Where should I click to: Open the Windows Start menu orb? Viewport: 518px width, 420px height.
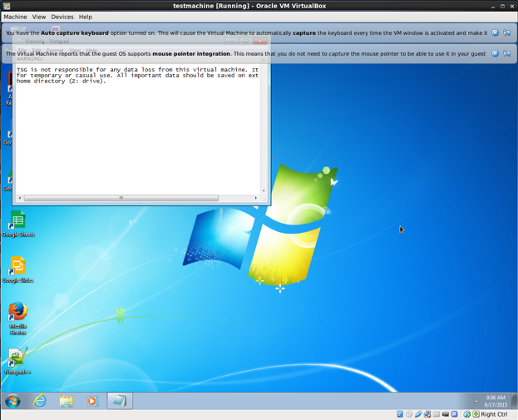tap(12, 401)
